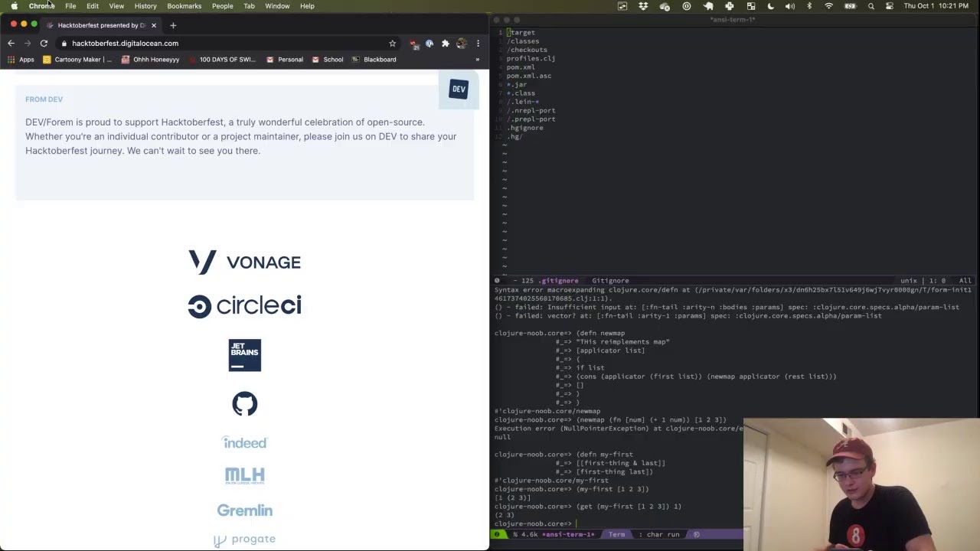Click the DEV badge logo

pos(459,89)
